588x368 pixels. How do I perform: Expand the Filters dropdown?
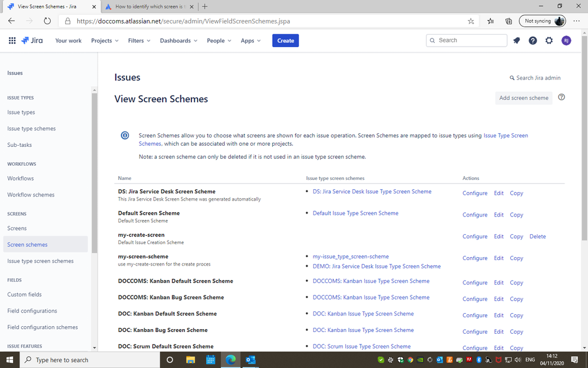tap(139, 41)
